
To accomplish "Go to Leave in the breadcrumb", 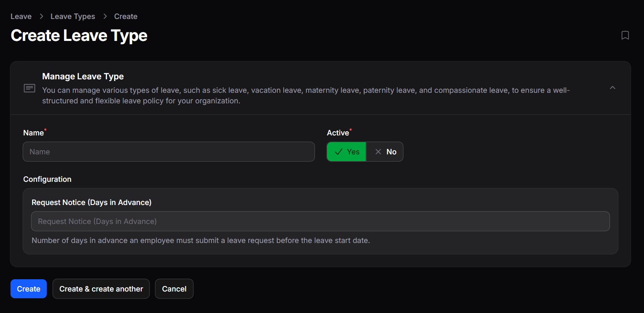I will (x=21, y=16).
